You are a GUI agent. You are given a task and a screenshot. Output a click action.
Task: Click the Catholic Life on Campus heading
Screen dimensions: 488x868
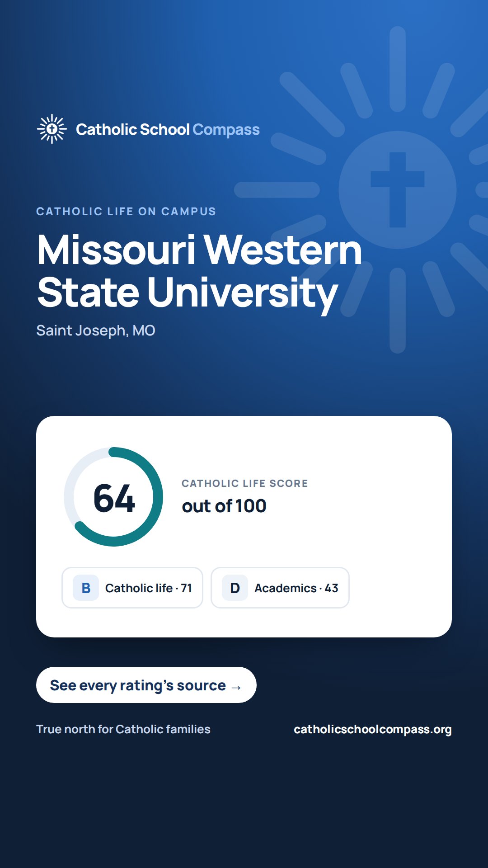tap(126, 211)
